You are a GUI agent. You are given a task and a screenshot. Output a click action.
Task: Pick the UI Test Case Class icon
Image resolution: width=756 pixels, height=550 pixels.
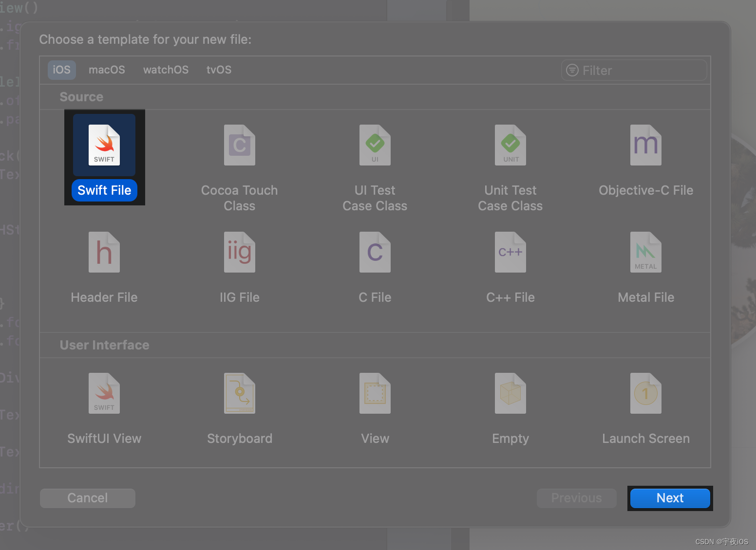pyautogui.click(x=375, y=145)
